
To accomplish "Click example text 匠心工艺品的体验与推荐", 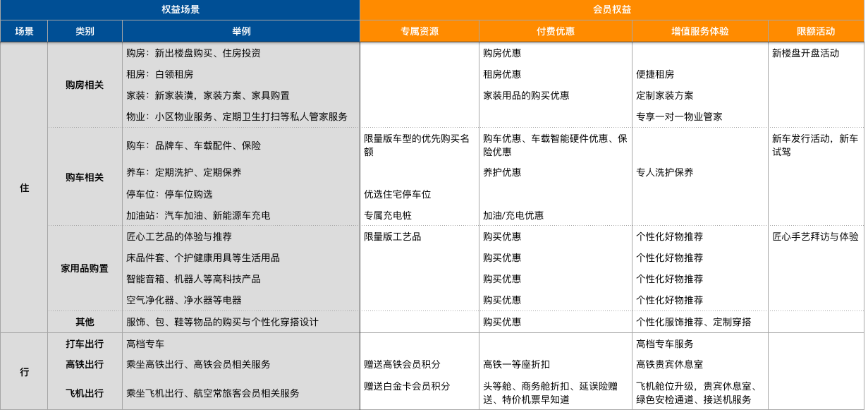I will coord(179,236).
